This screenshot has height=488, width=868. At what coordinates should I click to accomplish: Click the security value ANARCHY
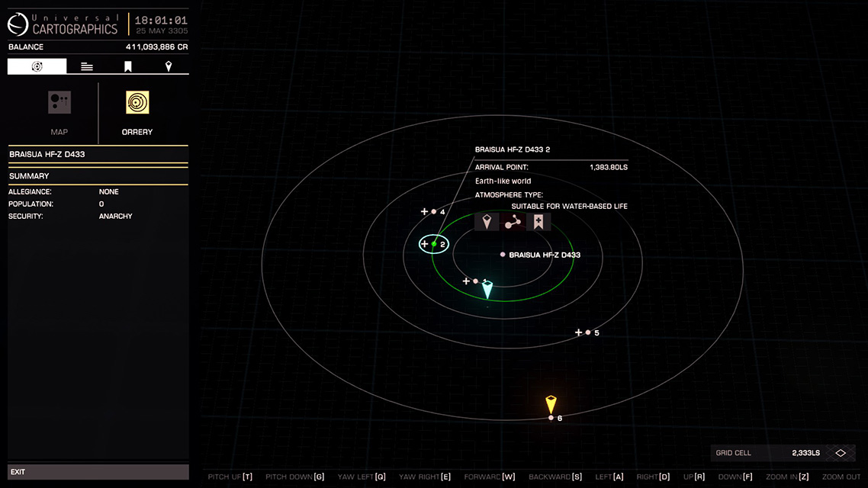tap(116, 216)
